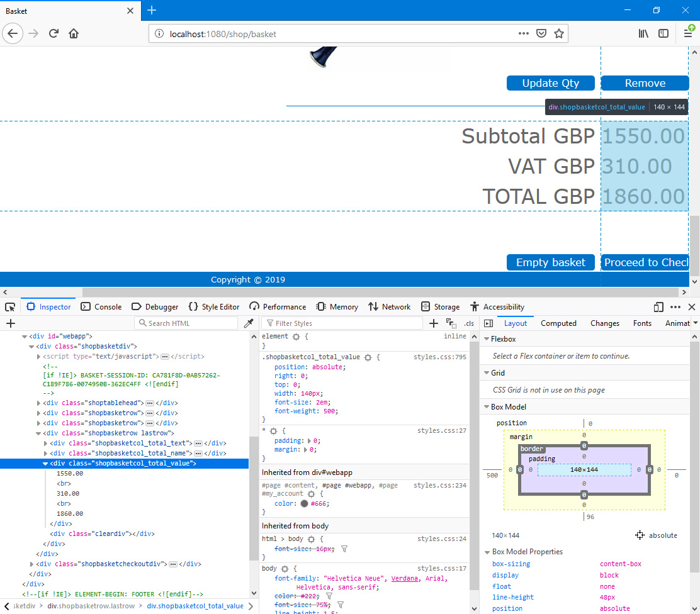
Task: Add a new CSS rule
Action: coord(434,323)
